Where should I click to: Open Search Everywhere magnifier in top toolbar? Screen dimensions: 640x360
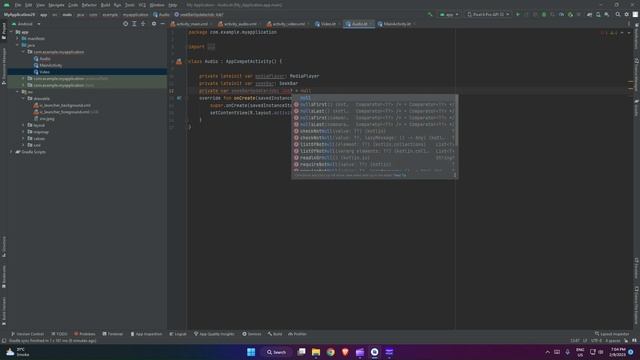pos(618,14)
